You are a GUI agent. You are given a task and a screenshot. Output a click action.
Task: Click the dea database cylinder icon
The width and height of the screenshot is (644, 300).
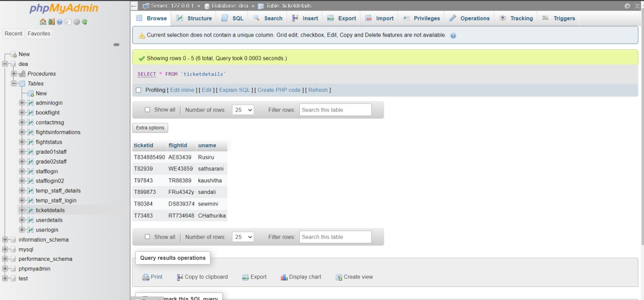tap(14, 64)
